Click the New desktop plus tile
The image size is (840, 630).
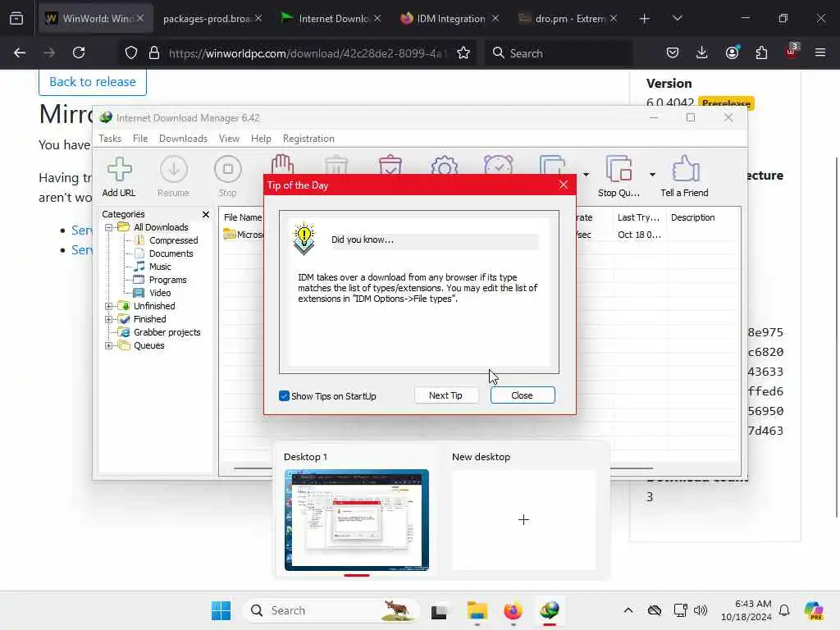[x=524, y=519]
